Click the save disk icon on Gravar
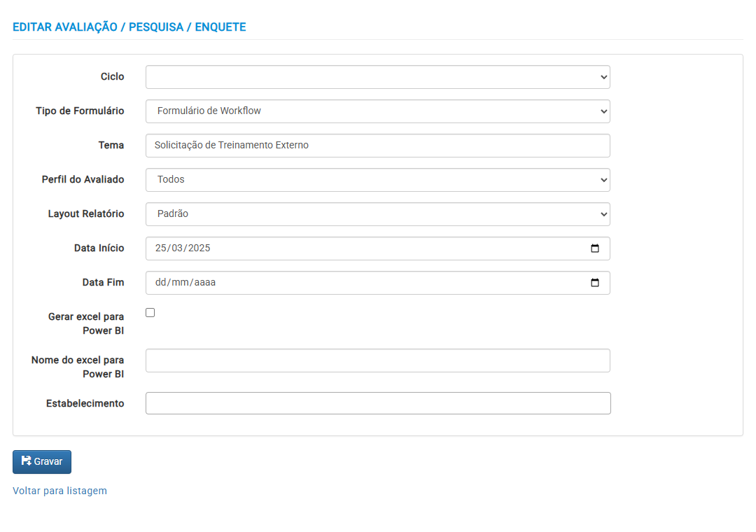The width and height of the screenshot is (756, 532). coord(26,461)
